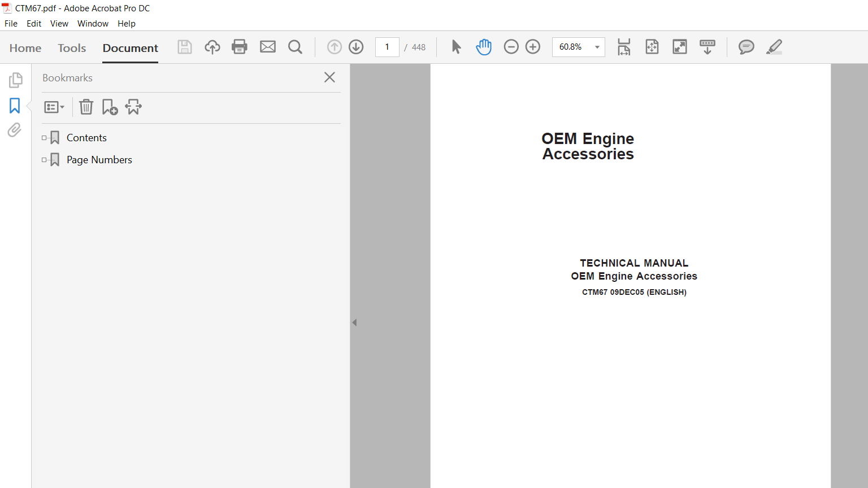Enter full screen mode icon

(680, 47)
